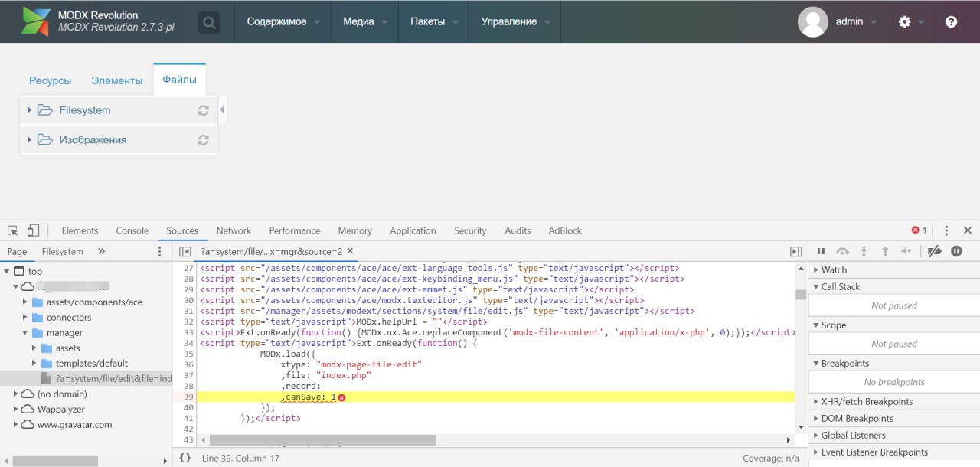Select the ?a=system/file/edit file entry
The width and height of the screenshot is (980, 467).
(86, 378)
